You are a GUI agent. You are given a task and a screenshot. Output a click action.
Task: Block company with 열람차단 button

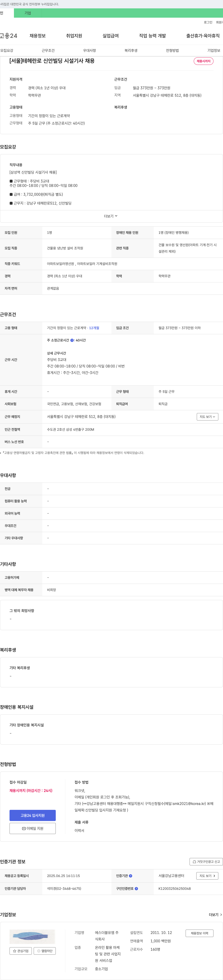coord(45,951)
